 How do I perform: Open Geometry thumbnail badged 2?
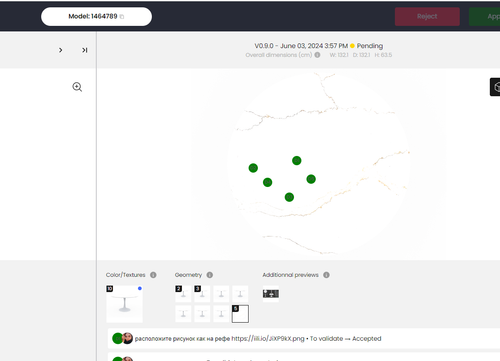point(183,294)
